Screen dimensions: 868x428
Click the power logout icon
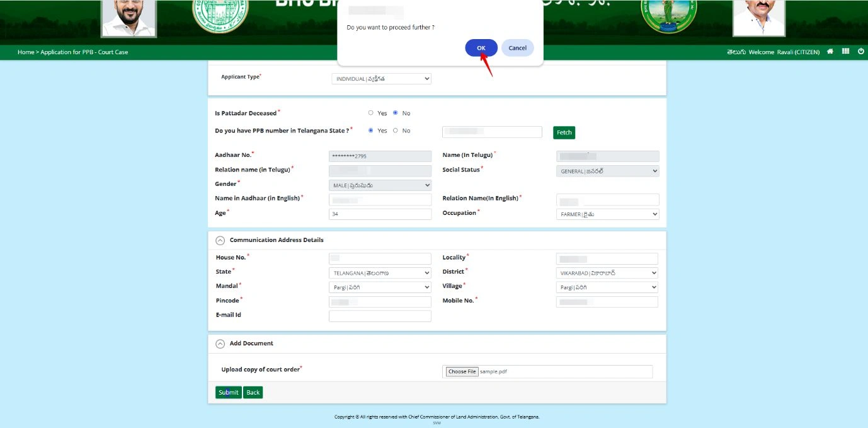coord(861,52)
